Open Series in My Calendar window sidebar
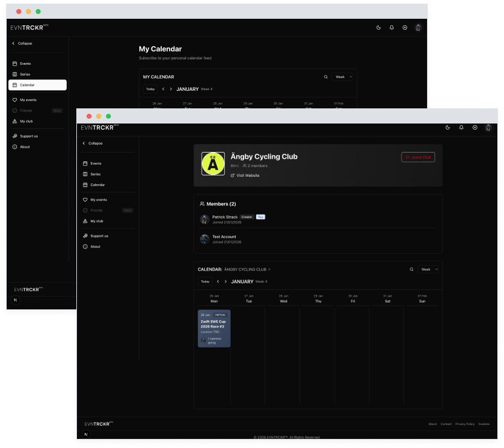 click(25, 74)
